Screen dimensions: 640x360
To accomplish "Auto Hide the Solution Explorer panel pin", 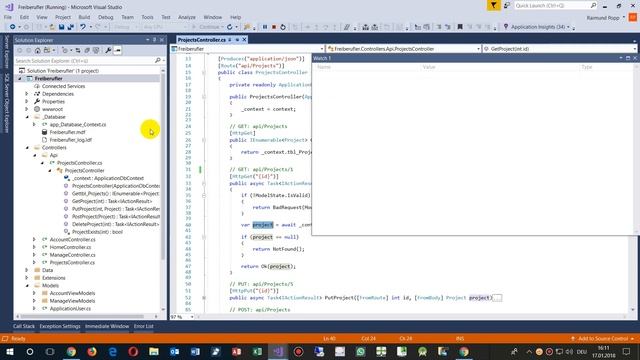I will pyautogui.click(x=155, y=40).
